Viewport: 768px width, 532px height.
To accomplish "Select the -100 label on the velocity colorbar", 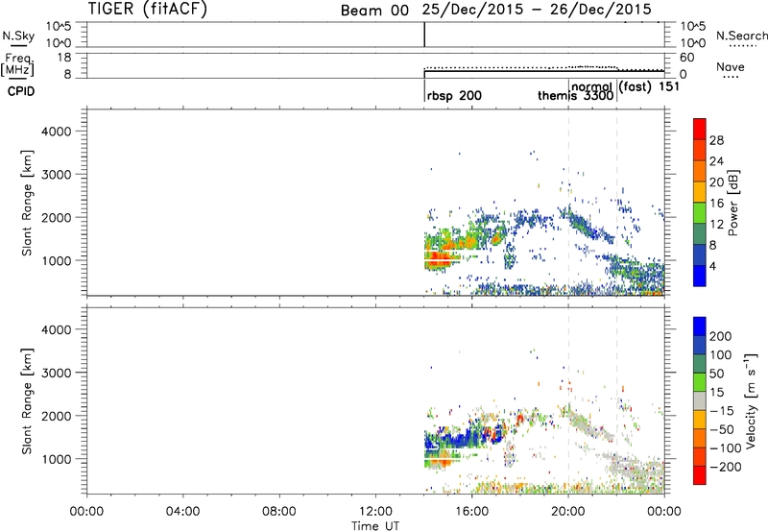I will (x=725, y=448).
